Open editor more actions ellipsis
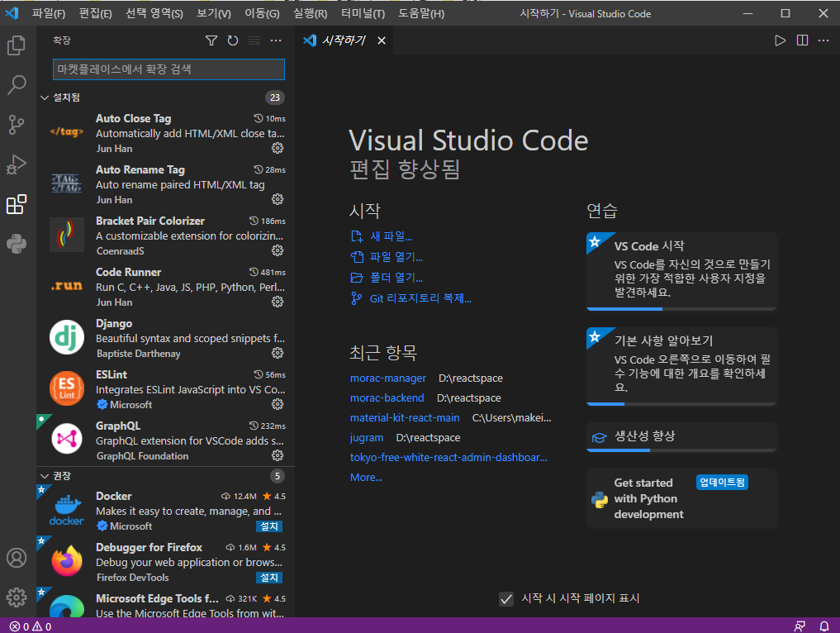Screen dimensions: 840x633 tap(823, 40)
